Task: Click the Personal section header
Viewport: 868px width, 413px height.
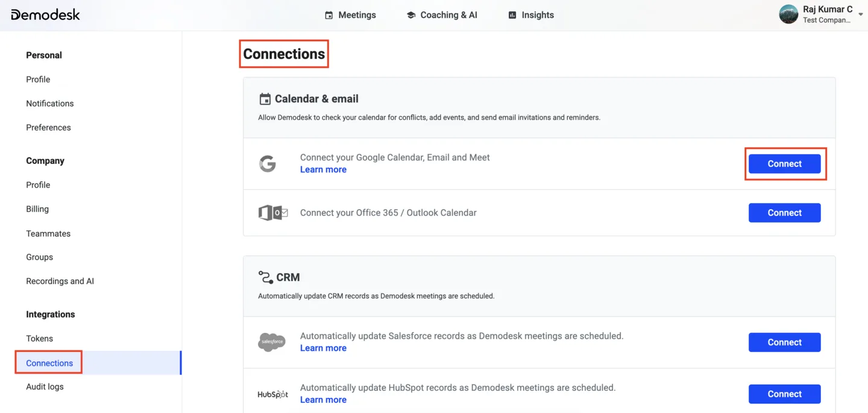Action: pyautogui.click(x=44, y=55)
